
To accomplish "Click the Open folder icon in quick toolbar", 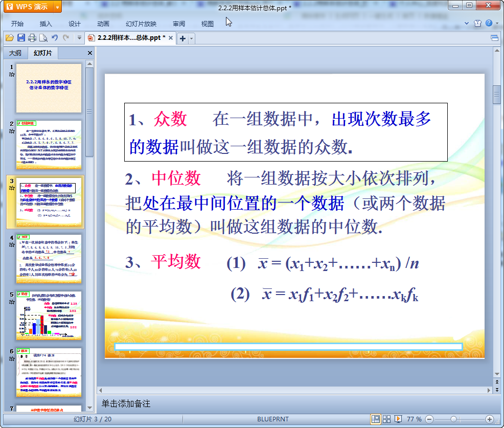I will (10, 38).
